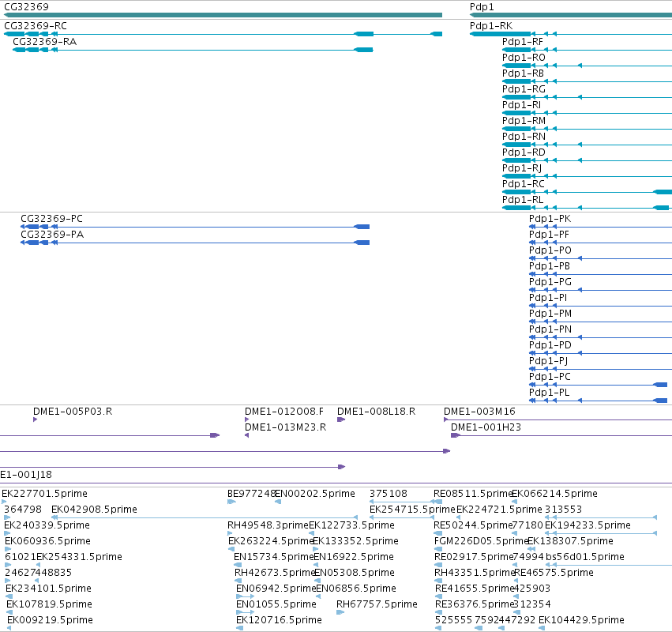
Task: Select the Pdp1-RC transcript label
Action: 524,184
